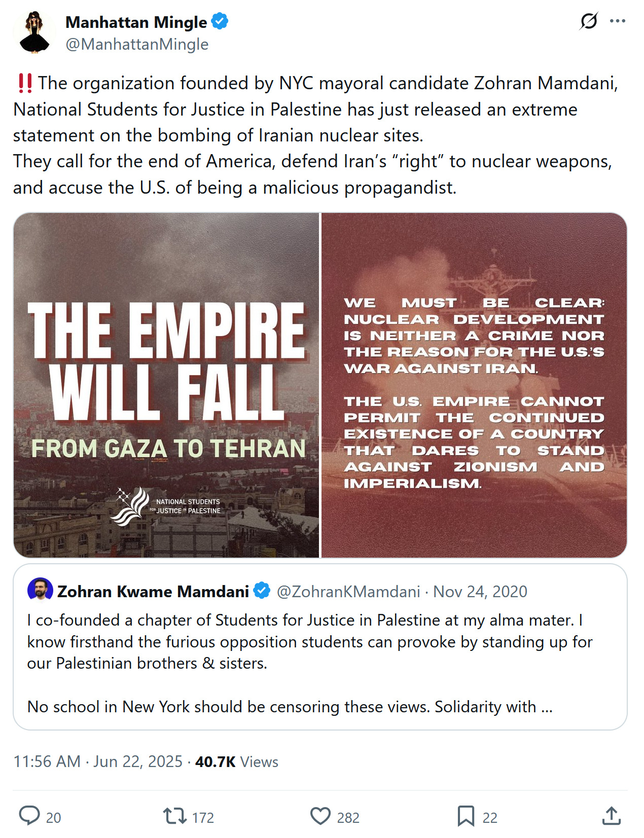The height and width of the screenshot is (838, 644).
Task: Click the Grok slash icon
Action: pos(588,21)
